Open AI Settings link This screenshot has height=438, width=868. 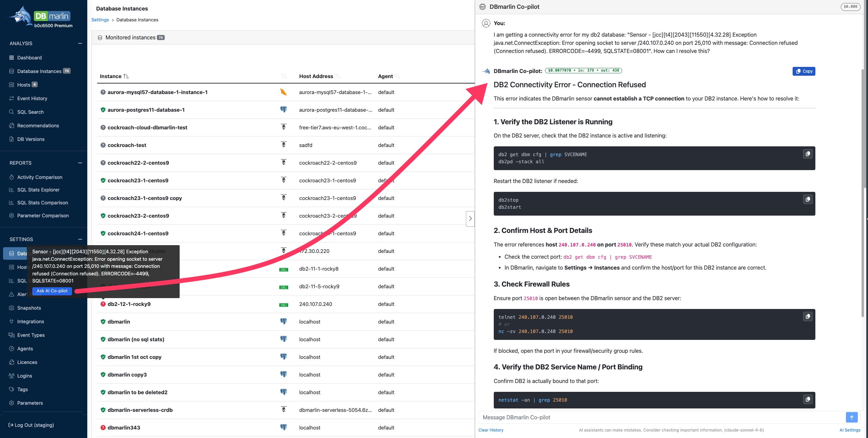point(850,430)
